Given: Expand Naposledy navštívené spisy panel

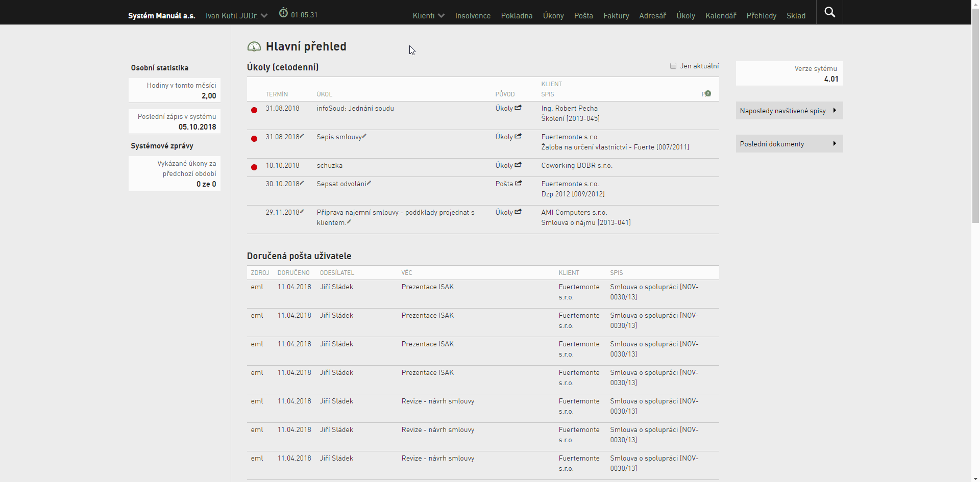Looking at the screenshot, I should pos(789,111).
